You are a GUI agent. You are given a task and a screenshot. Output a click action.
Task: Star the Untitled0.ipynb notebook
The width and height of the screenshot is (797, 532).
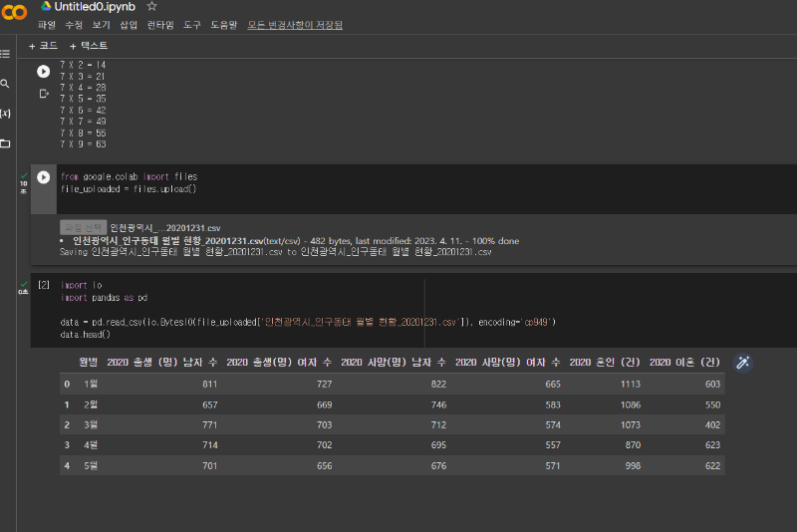(x=151, y=7)
